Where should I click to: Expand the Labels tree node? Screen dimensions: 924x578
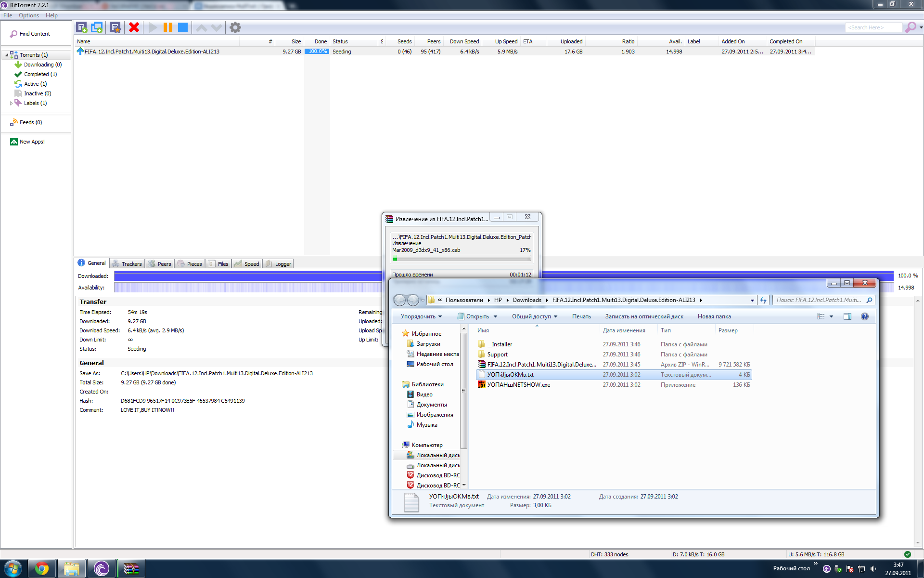11,103
